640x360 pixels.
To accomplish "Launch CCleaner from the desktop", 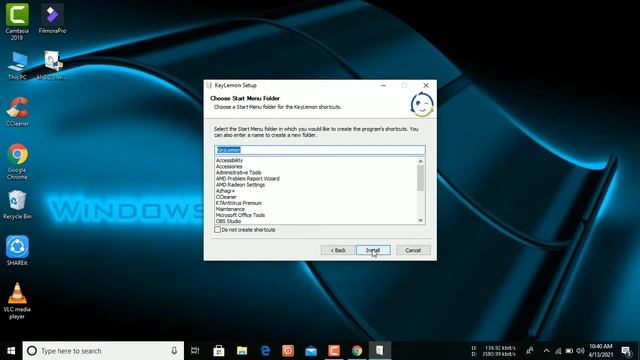I will coord(17,111).
